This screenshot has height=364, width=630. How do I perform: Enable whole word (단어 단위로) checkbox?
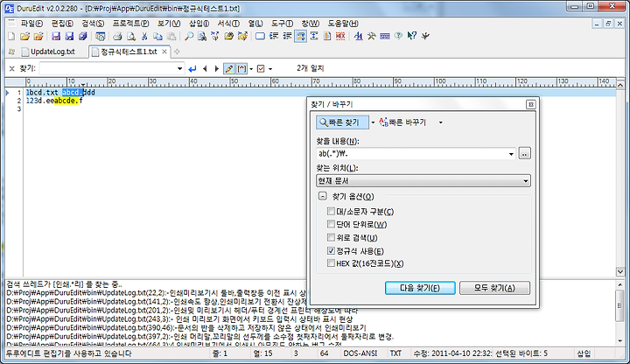point(331,224)
